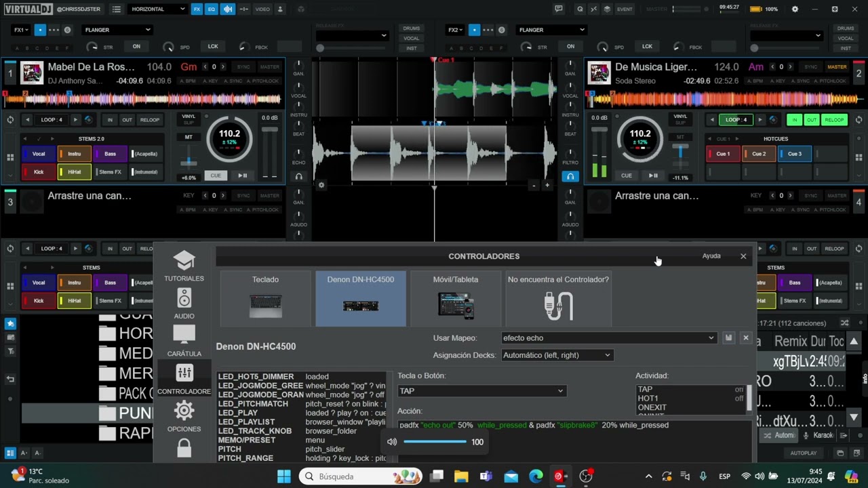This screenshot has width=868, height=488.
Task: Open the OPCIONES settings section
Action: tap(184, 417)
